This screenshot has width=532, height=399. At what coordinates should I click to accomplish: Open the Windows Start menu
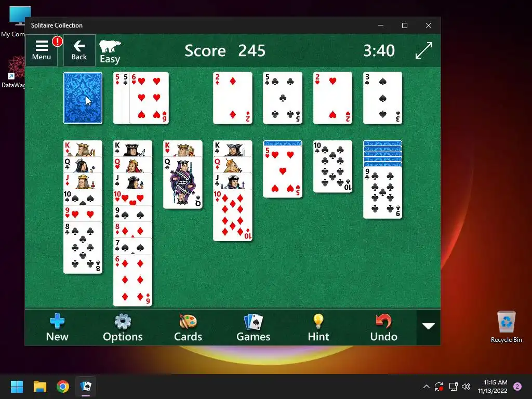tap(17, 387)
